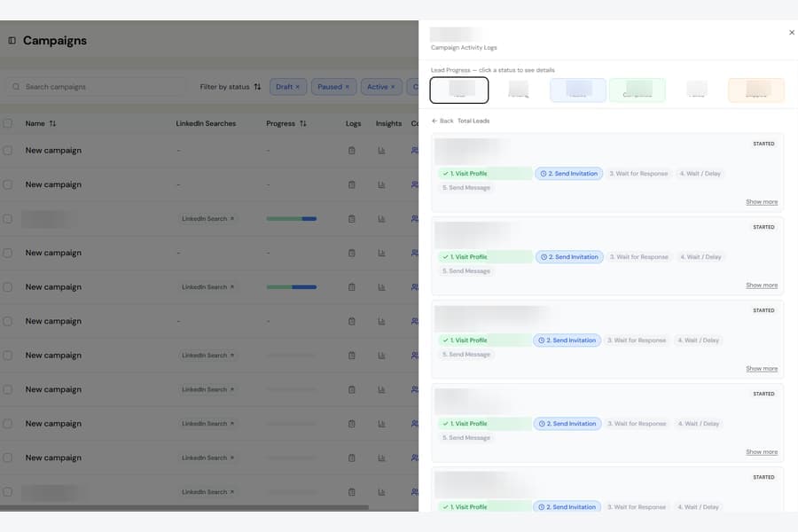Open the Filter by status dropdown label

[224, 87]
